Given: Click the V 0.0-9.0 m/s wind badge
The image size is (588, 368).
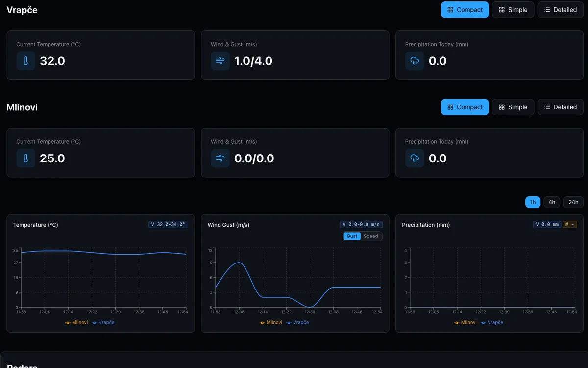Looking at the screenshot, I should point(361,224).
